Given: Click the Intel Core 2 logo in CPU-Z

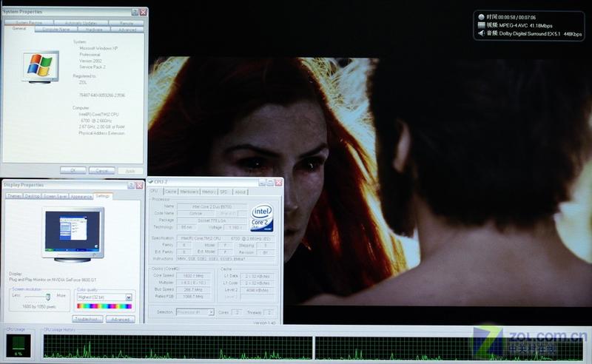Looking at the screenshot, I should (262, 218).
